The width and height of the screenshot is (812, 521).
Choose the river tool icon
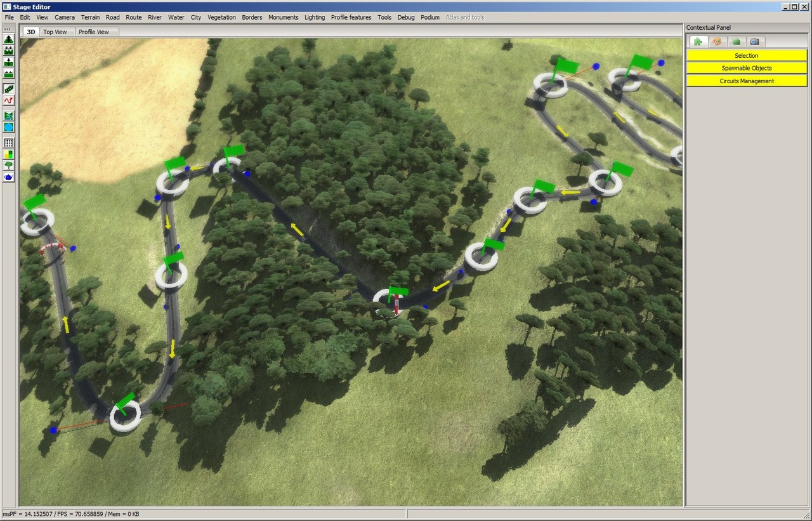(9, 116)
